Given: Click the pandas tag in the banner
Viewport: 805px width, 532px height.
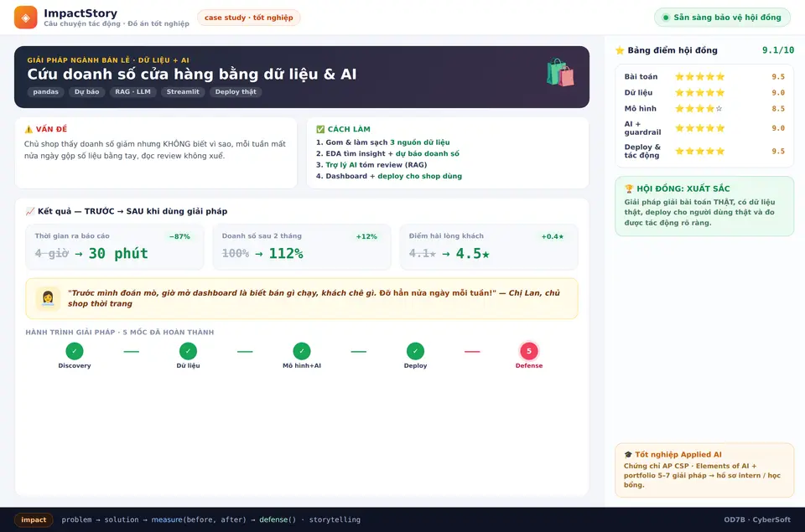Looking at the screenshot, I should point(45,92).
